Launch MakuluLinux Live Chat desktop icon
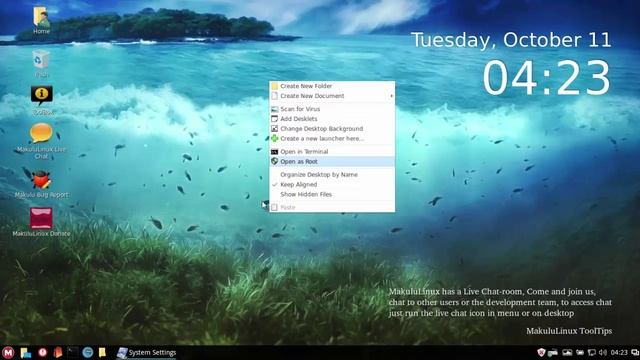The height and width of the screenshot is (360, 640). (x=41, y=140)
